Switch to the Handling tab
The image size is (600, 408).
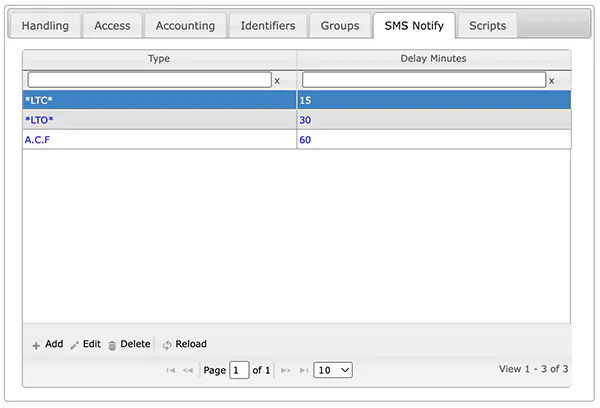45,26
